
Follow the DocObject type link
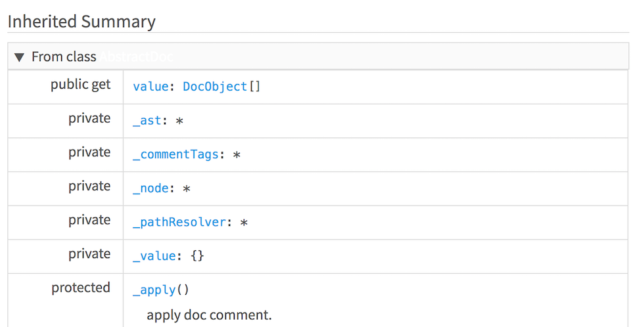[x=216, y=87]
